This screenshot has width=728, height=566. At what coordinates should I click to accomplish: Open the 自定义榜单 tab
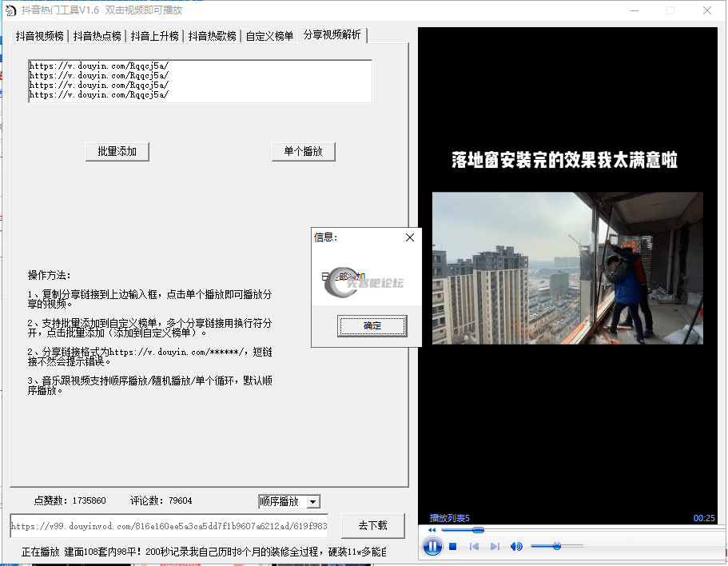tap(269, 36)
